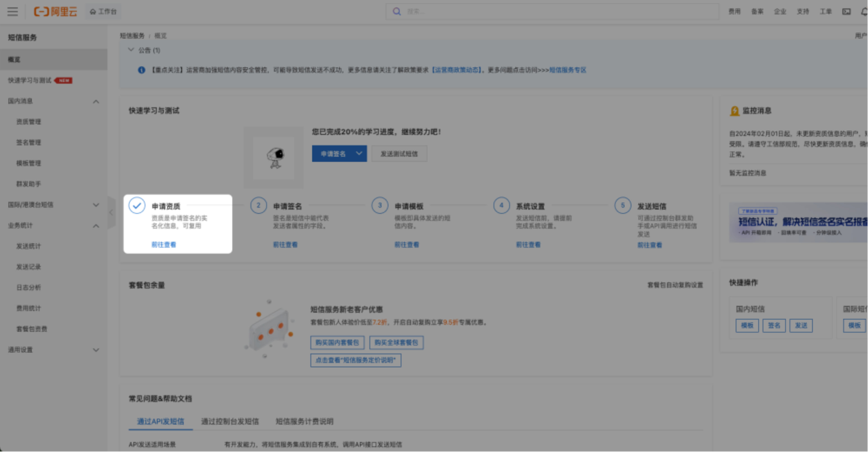This screenshot has height=452, width=868.
Task: Switch to the 短信服务计费说明 tab
Action: click(304, 421)
